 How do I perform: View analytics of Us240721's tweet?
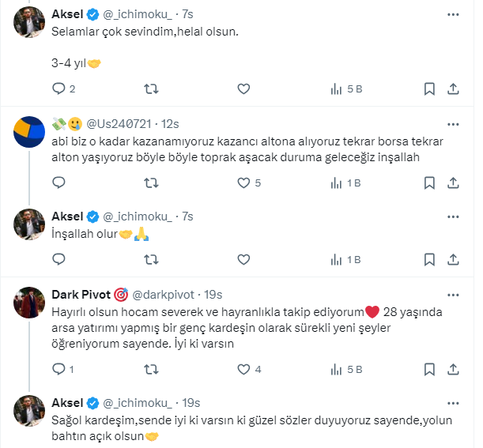pyautogui.click(x=335, y=183)
